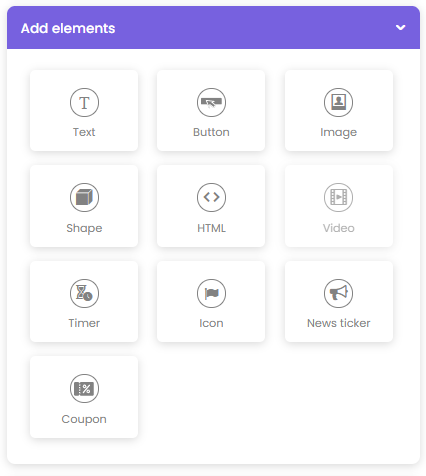Select the Button element cursor icon
Image resolution: width=426 pixels, height=476 pixels.
[x=211, y=102]
